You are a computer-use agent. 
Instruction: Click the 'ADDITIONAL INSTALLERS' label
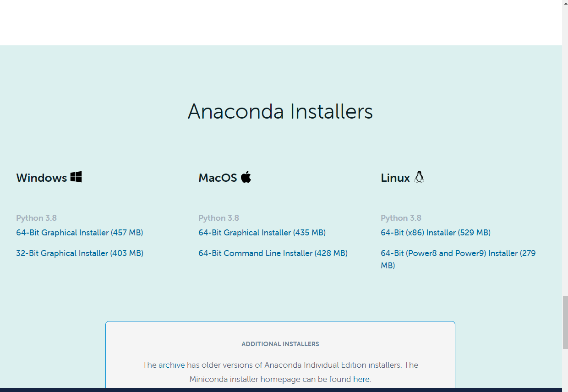pyautogui.click(x=280, y=344)
